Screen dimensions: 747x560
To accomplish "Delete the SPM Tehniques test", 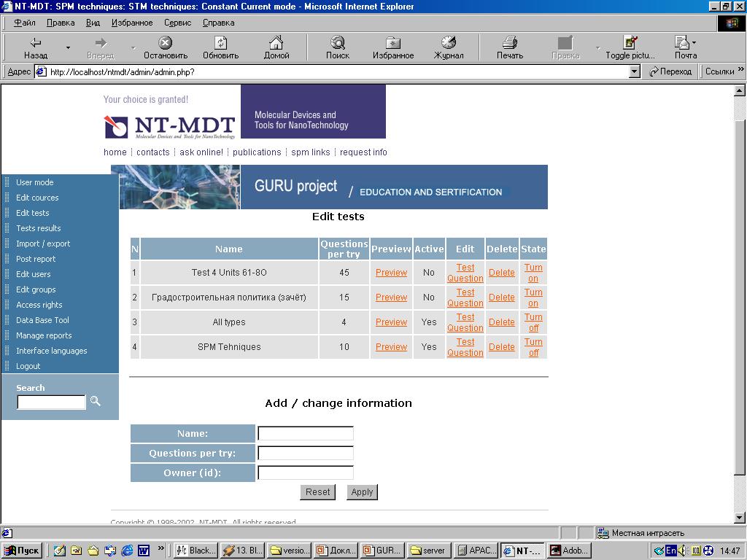I will pyautogui.click(x=502, y=346).
